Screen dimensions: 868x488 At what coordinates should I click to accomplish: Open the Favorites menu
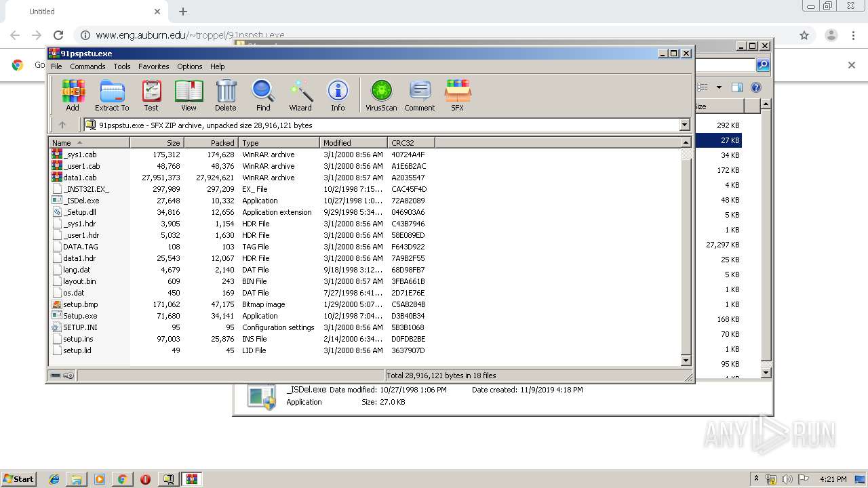(154, 66)
